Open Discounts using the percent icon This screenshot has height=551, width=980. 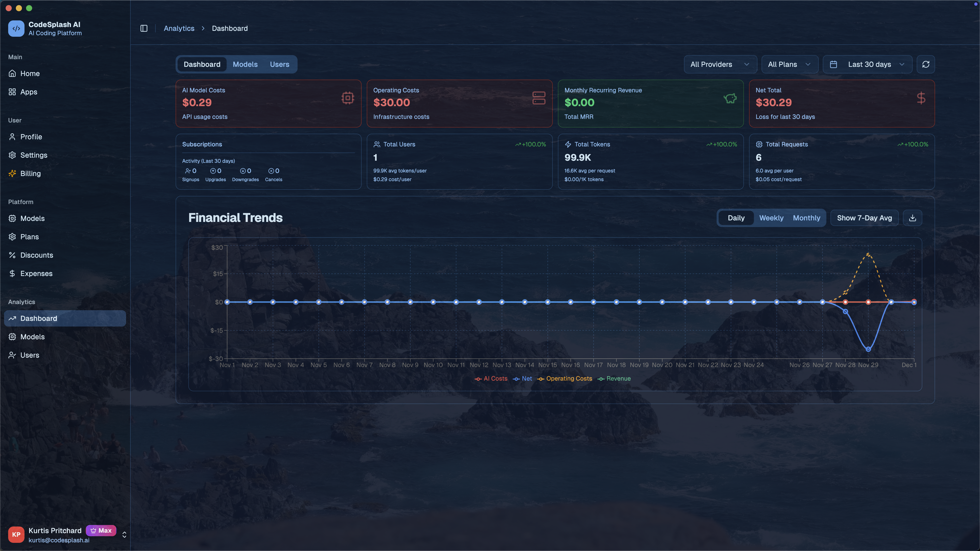point(12,255)
